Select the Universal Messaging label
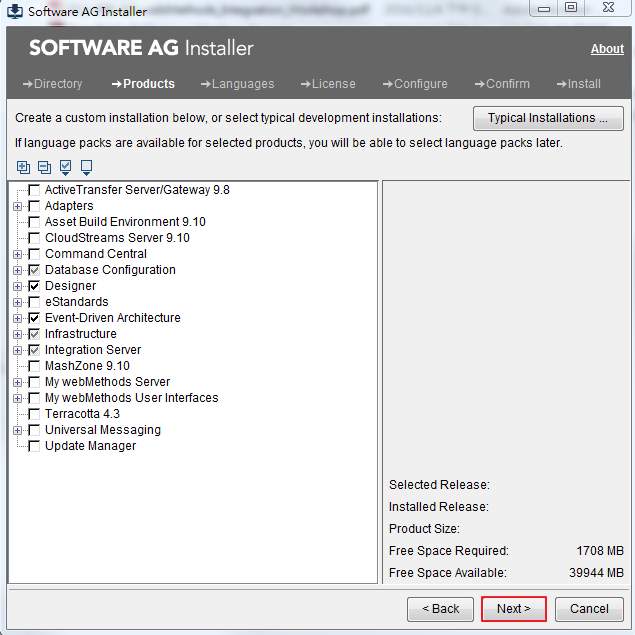The width and height of the screenshot is (635, 635). click(x=103, y=430)
